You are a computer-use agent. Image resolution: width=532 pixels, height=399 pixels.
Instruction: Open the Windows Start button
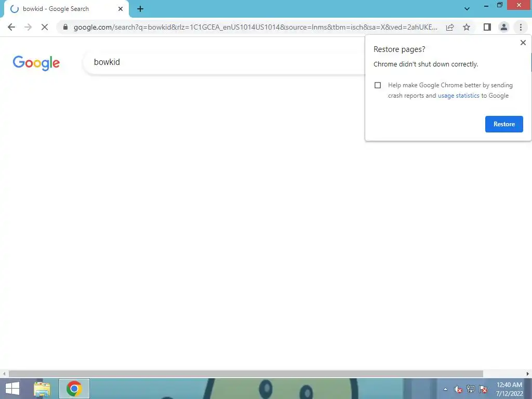12,389
